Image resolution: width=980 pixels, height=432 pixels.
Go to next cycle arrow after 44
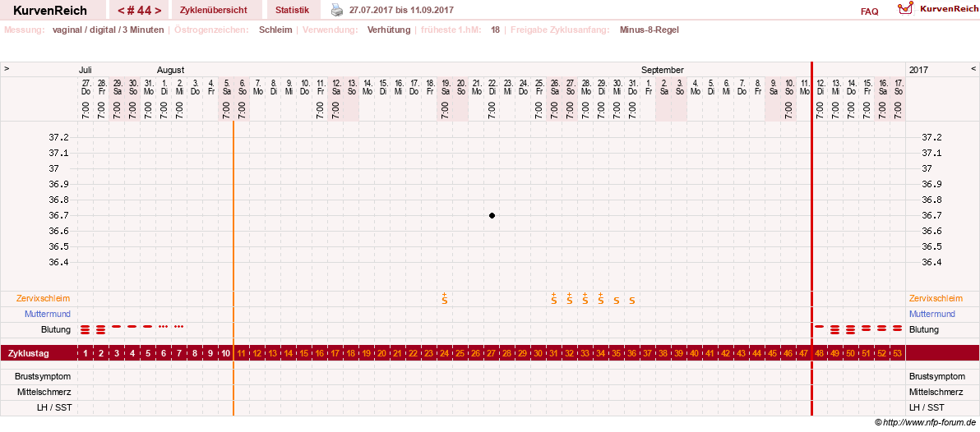coord(158,10)
